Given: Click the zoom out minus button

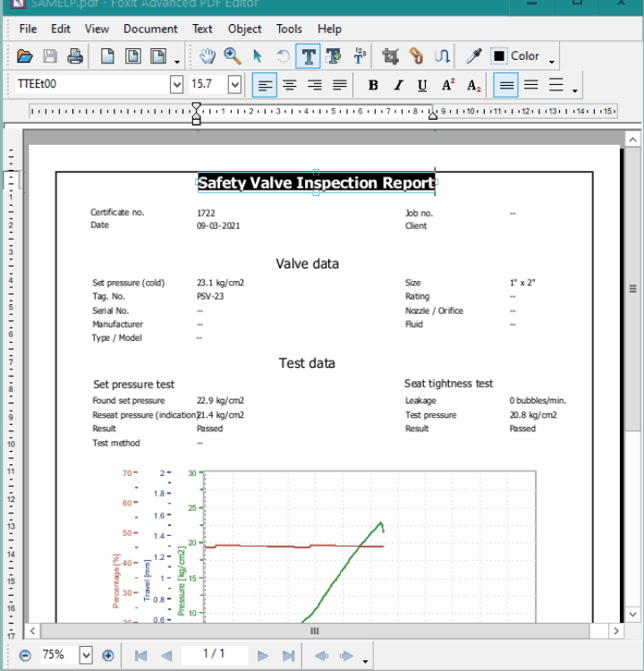Looking at the screenshot, I should point(25,655).
